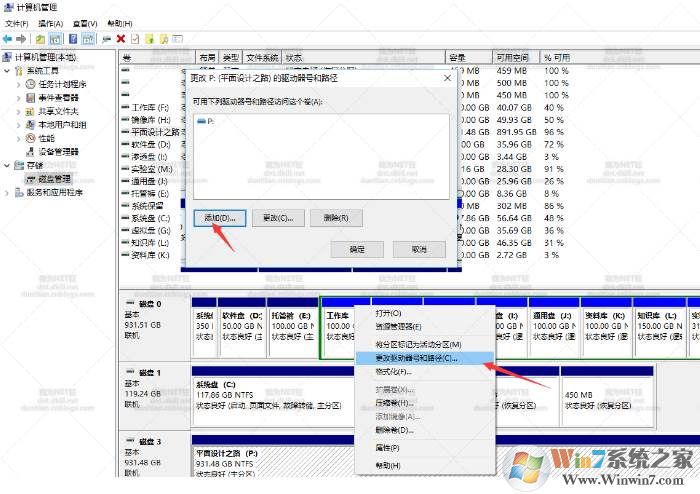Click the Back arrow toolbar icon
Viewport: 700px width, 494px height.
9,38
